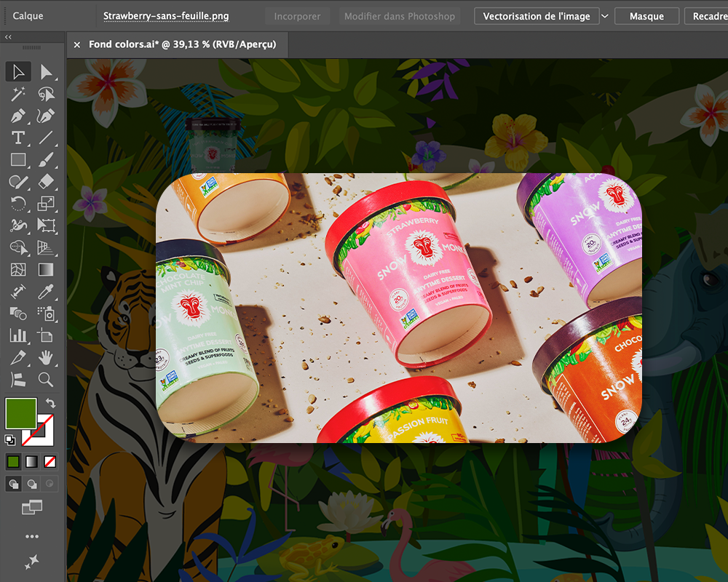
Task: Set paint to None button
Action: tap(50, 461)
